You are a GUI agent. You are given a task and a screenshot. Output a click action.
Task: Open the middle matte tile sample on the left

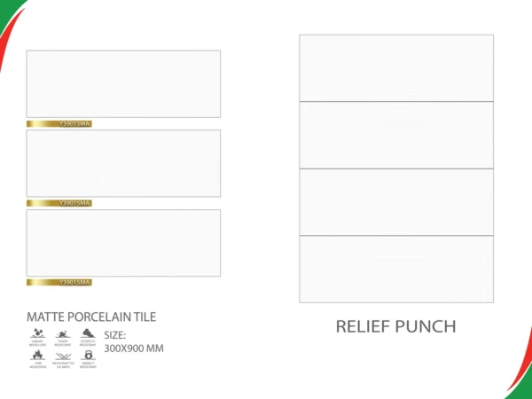(123, 163)
